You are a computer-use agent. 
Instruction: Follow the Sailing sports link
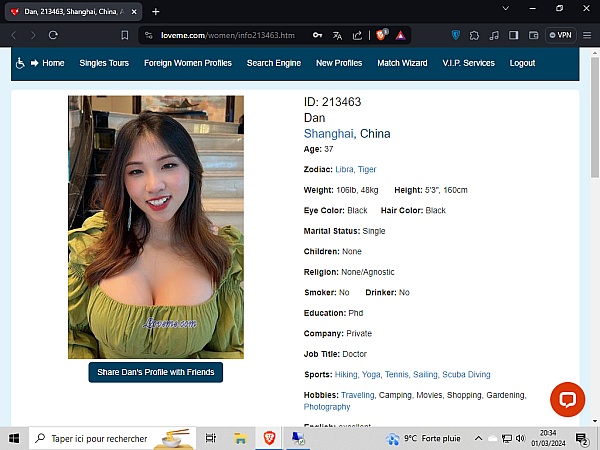[426, 375]
